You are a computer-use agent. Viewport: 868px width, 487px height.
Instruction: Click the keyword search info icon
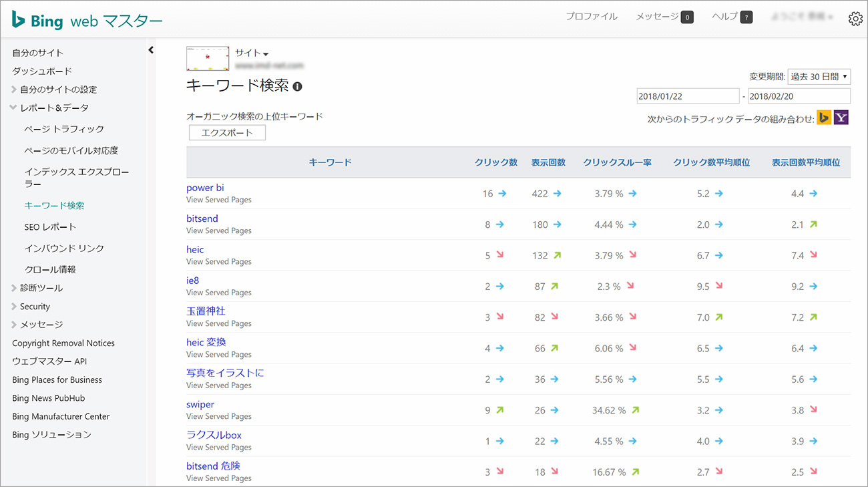pyautogui.click(x=298, y=87)
